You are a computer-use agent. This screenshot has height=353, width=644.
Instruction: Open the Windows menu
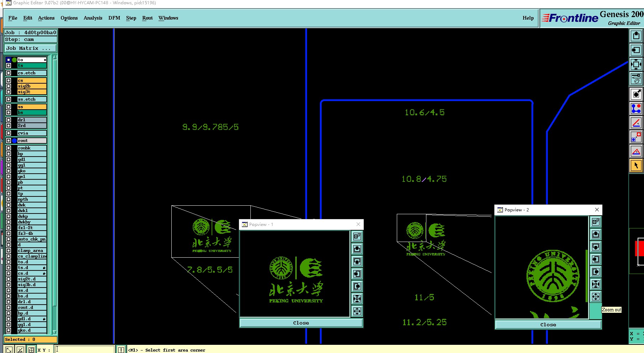168,18
